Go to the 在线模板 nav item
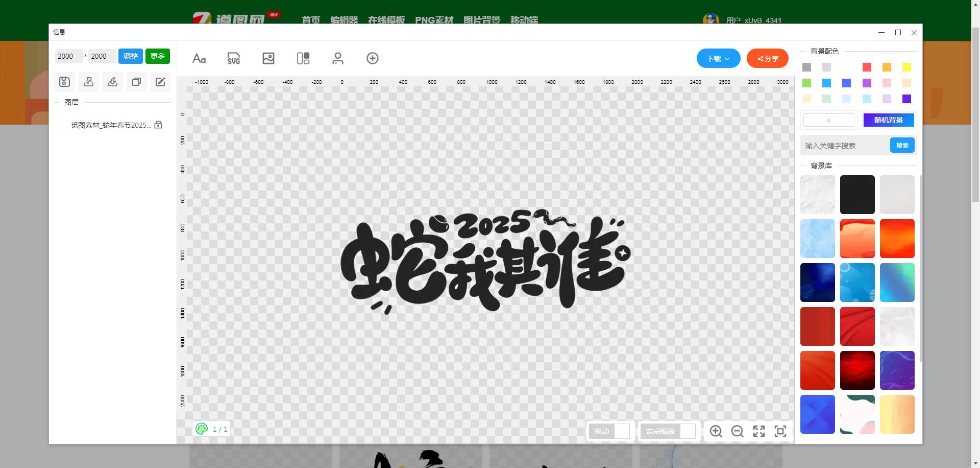980x468 pixels. 386,20
